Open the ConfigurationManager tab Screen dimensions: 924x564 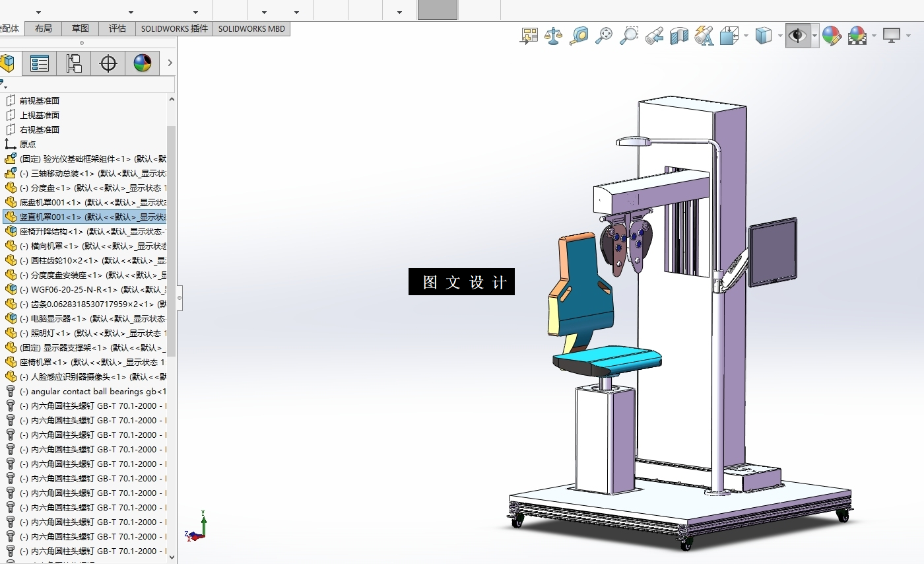click(x=74, y=63)
